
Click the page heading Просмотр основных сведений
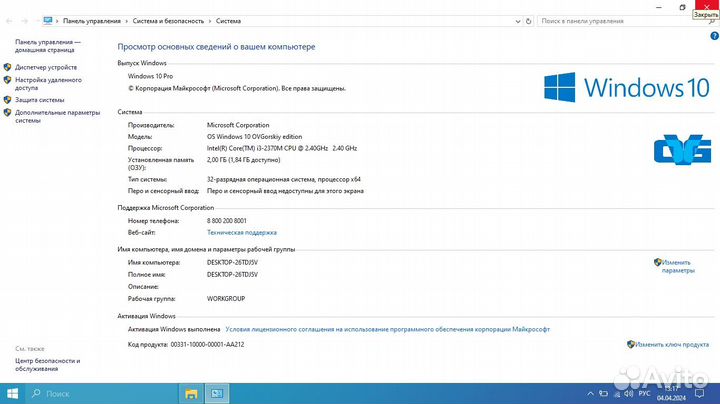click(216, 47)
